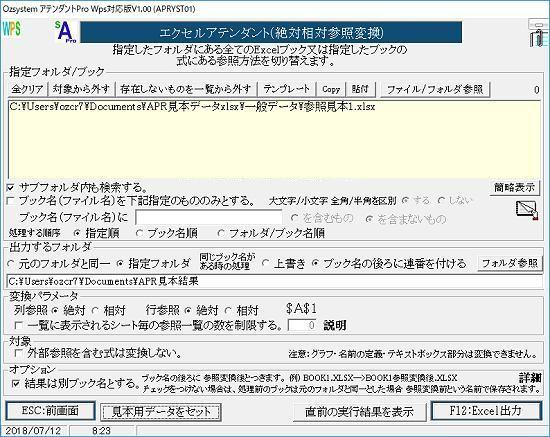
Task: Select 指定順 processing order radio
Action: click(x=76, y=233)
